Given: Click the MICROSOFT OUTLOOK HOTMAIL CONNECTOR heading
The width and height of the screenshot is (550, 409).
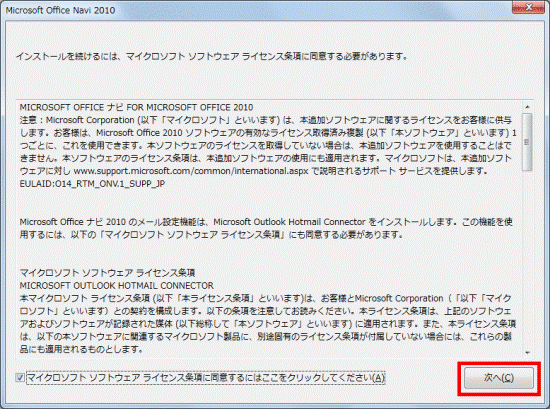Looking at the screenshot, I should point(116,286).
